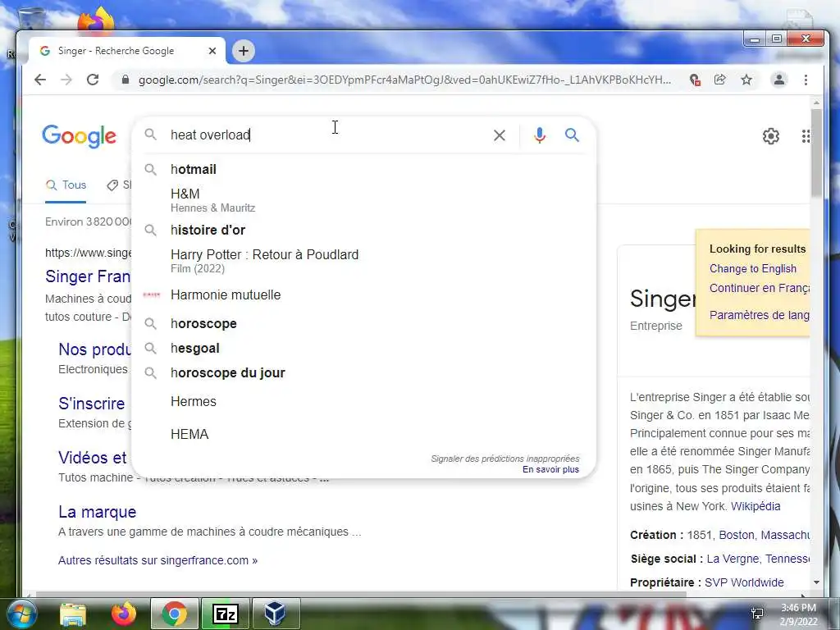Open the En savoir plus link
This screenshot has width=840, height=630.
pyautogui.click(x=550, y=469)
